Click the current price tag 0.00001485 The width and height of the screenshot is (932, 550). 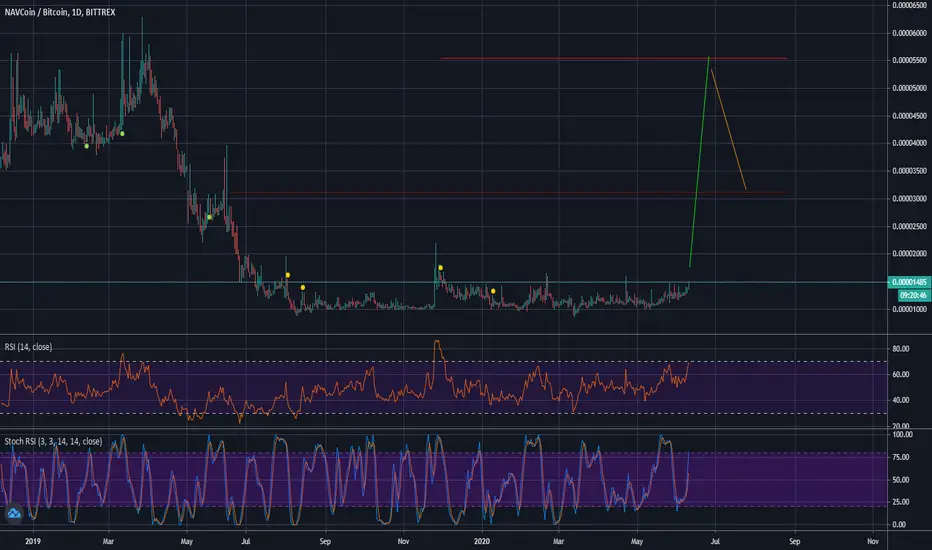tap(909, 282)
